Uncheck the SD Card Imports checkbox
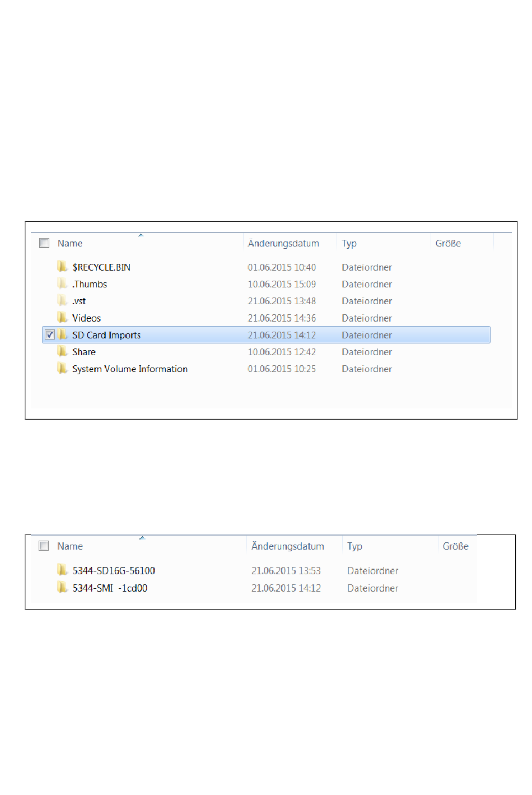 tap(50, 334)
